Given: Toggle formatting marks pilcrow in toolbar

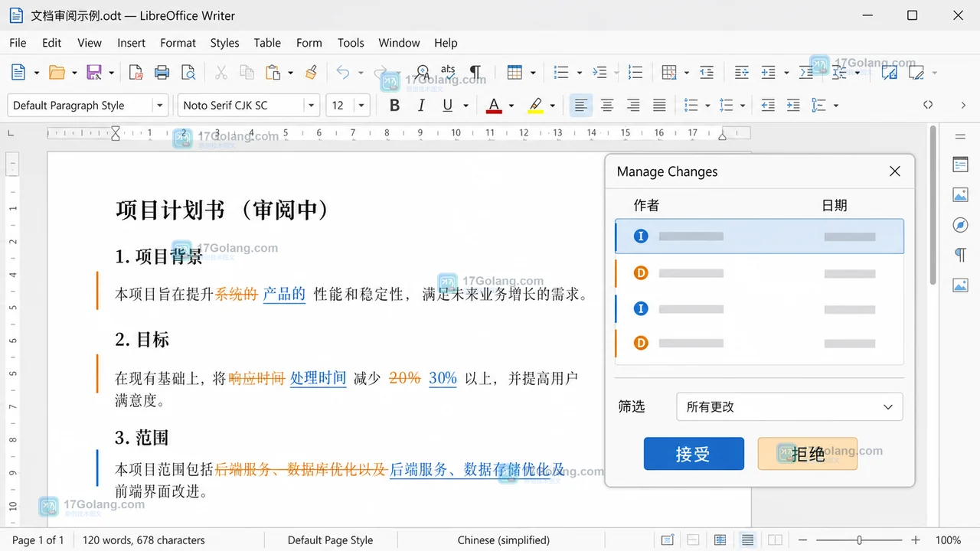Looking at the screenshot, I should (475, 73).
